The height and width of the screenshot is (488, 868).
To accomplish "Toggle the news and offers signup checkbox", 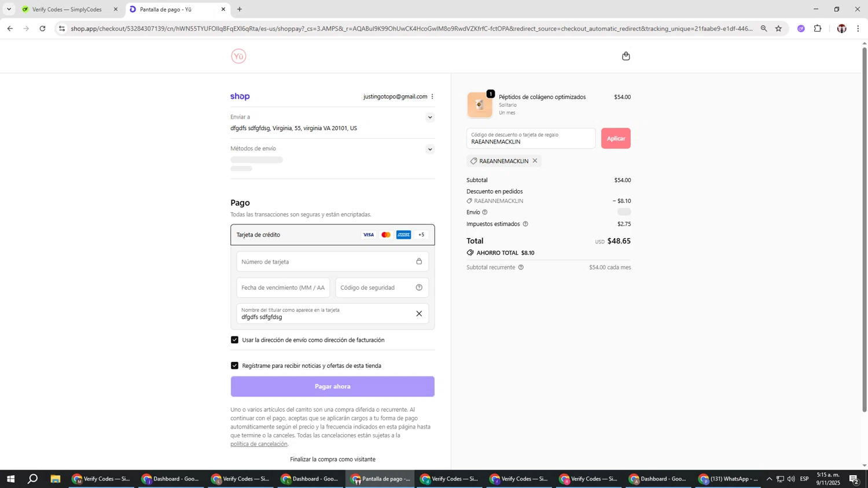I will click(x=234, y=365).
